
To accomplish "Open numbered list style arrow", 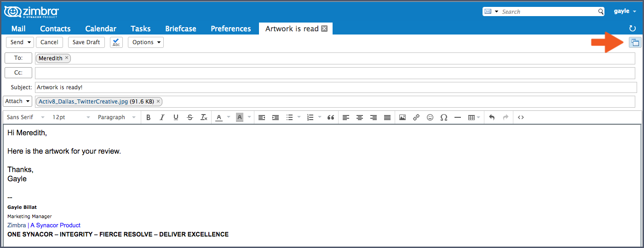I will click(319, 117).
